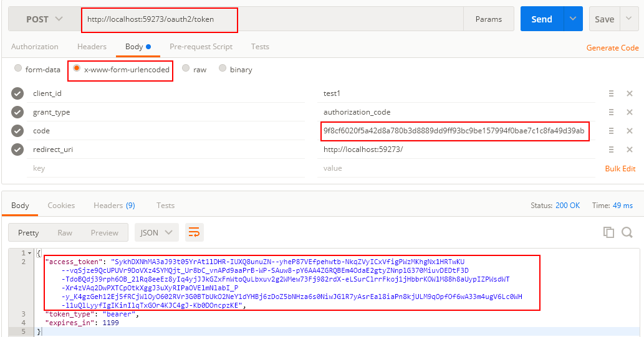Image resolution: width=644 pixels, height=337 pixels.
Task: Uncheck the redirect_uri parameter row
Action: pyautogui.click(x=17, y=150)
